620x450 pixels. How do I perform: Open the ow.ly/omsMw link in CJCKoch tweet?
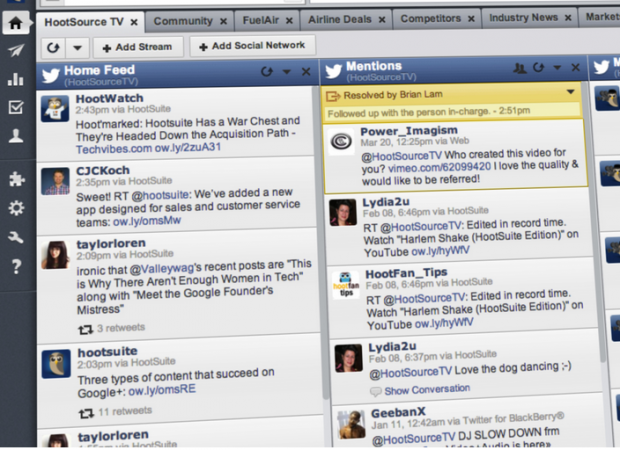(147, 221)
